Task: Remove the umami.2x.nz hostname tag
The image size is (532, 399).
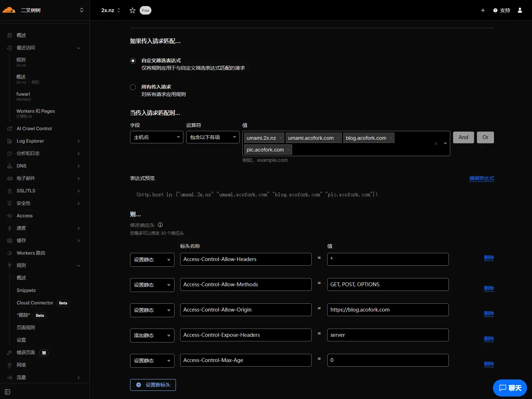Action: click(280, 138)
